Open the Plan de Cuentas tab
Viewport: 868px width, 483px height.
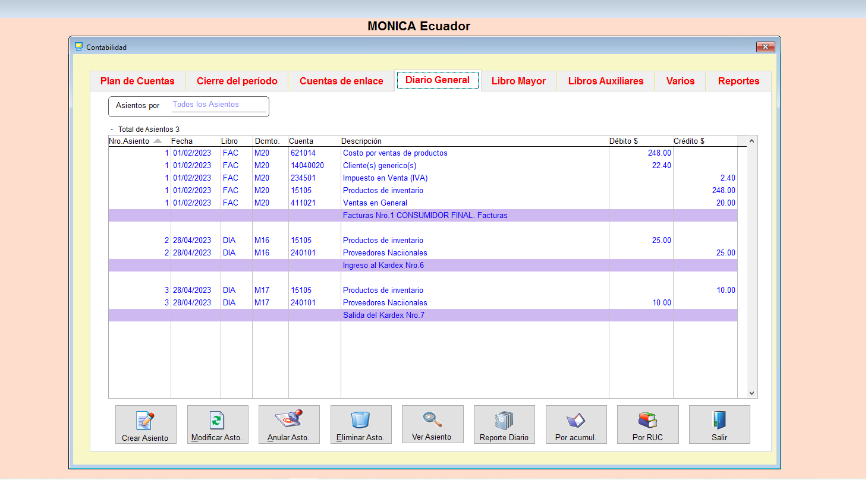coord(137,81)
